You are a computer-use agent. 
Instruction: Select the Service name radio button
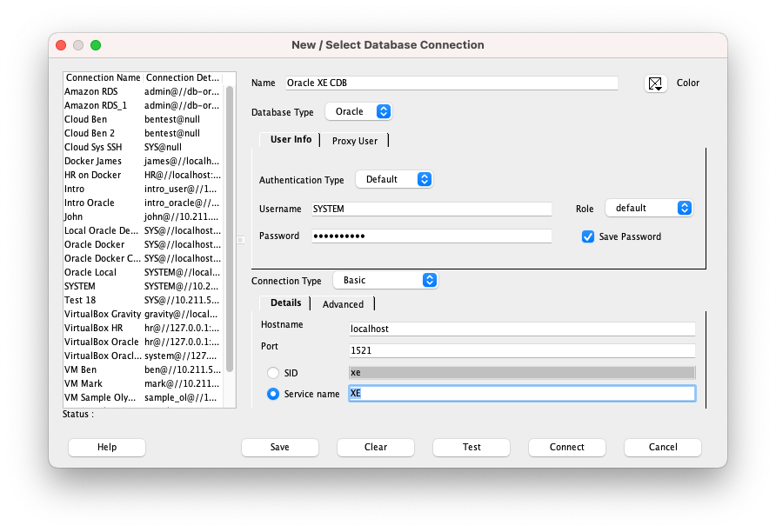coord(273,394)
